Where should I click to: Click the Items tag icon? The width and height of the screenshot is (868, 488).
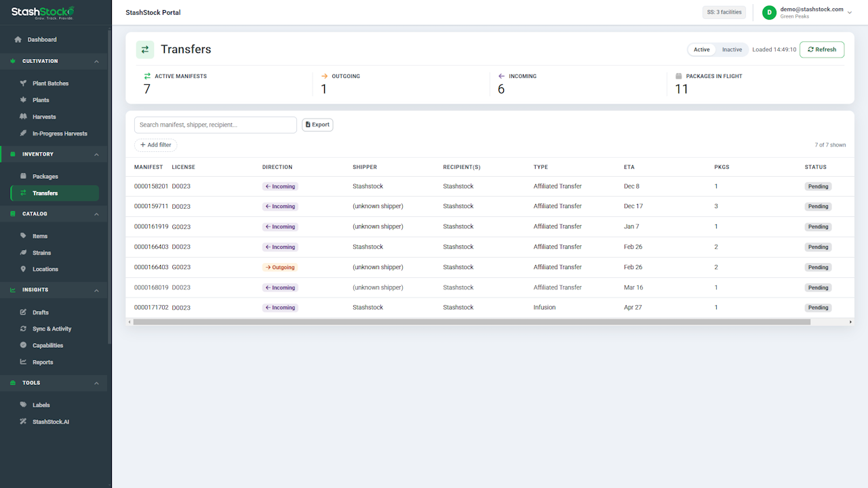(x=24, y=236)
